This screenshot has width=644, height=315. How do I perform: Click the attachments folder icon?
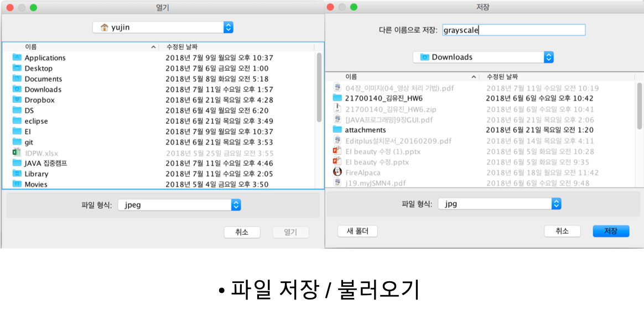tap(337, 130)
